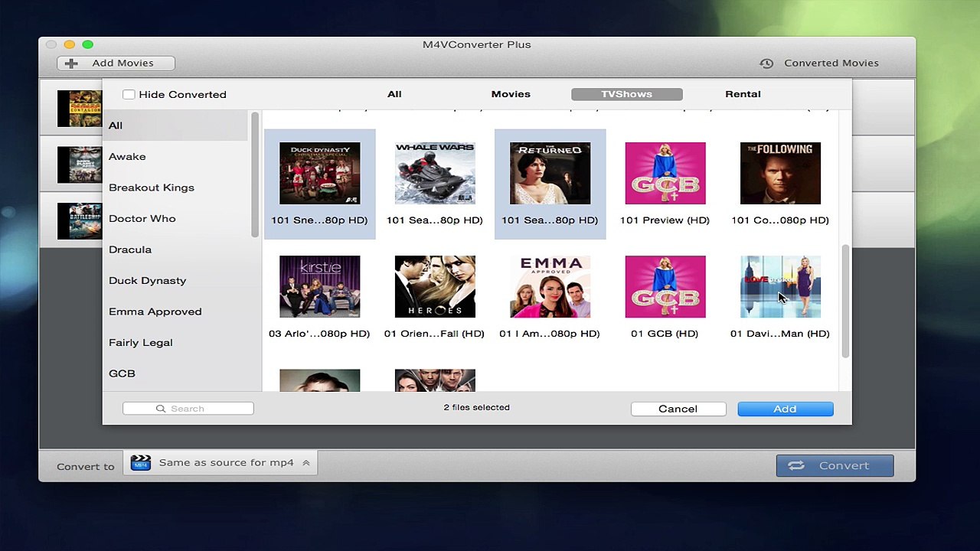This screenshot has width=980, height=551.
Task: Click the blue Add button
Action: tap(786, 409)
